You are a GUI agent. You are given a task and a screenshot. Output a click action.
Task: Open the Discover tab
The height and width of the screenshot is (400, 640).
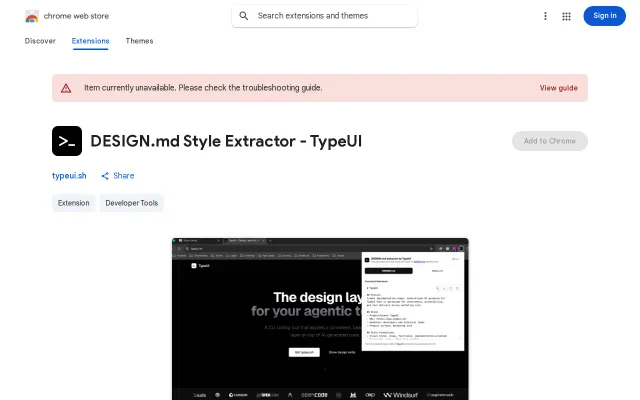tap(40, 41)
